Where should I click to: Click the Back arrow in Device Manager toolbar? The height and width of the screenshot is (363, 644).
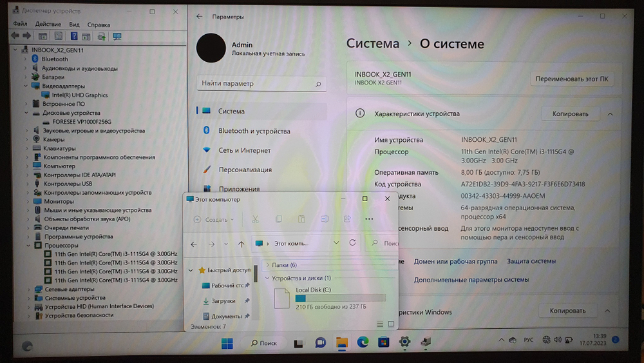[x=15, y=36]
